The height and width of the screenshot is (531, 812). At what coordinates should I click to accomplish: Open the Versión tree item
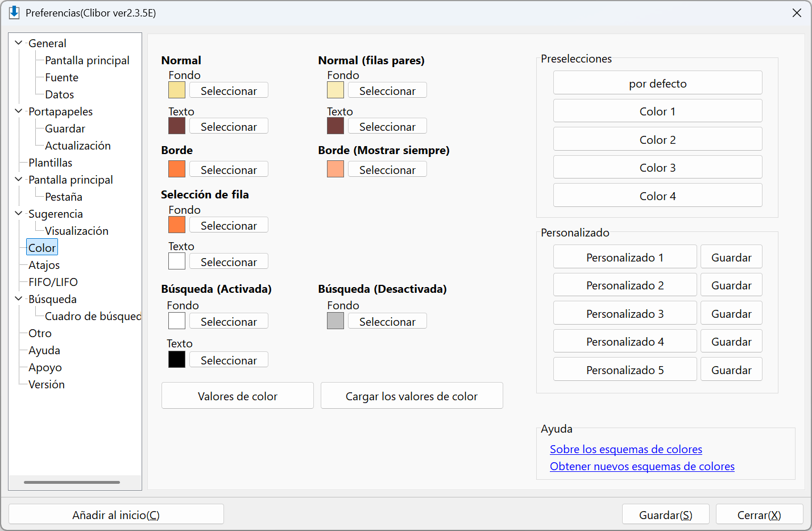pyautogui.click(x=46, y=384)
